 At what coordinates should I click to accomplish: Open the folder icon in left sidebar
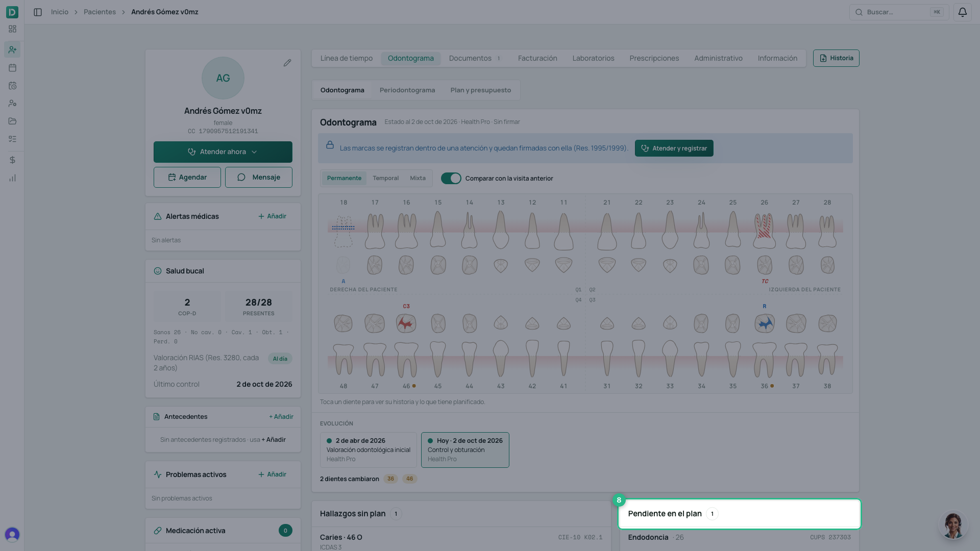click(x=12, y=121)
